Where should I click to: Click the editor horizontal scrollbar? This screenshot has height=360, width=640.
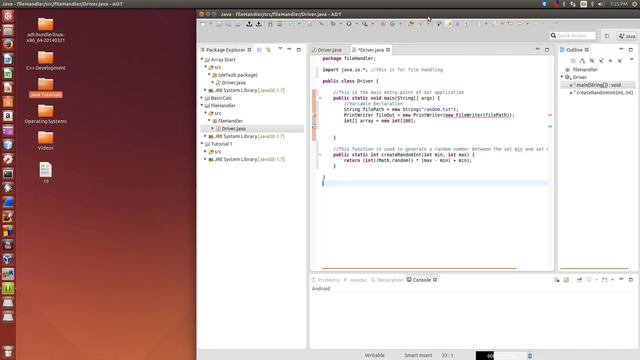(419, 269)
